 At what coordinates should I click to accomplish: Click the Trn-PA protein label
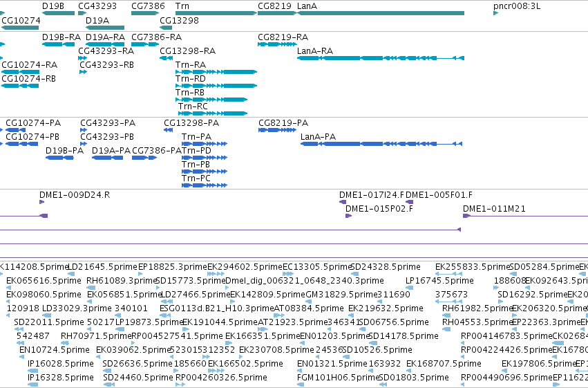[x=196, y=137]
